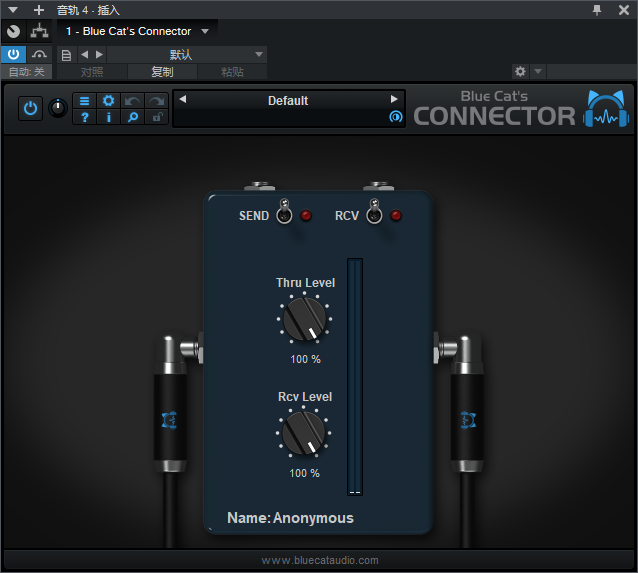638x573 pixels.
Task: Expand dropdown arrow next to host gear icon
Action: coord(538,72)
